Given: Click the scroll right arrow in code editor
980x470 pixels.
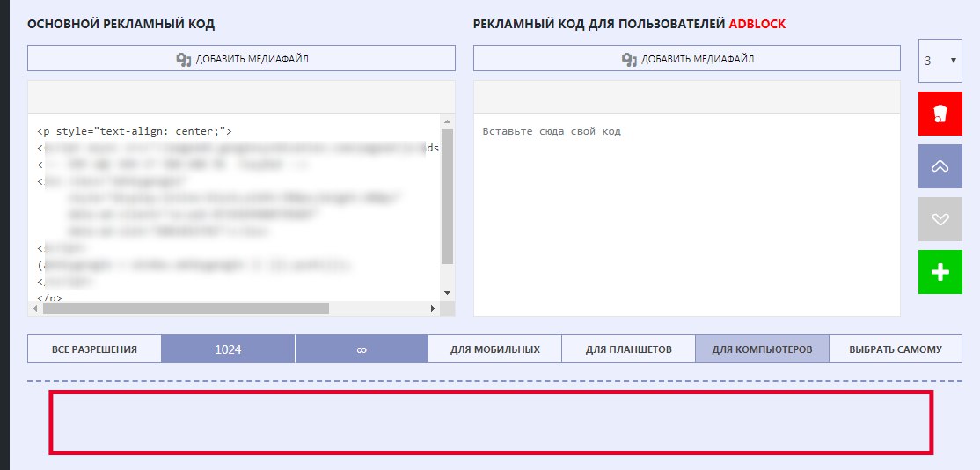Looking at the screenshot, I should [x=433, y=308].
